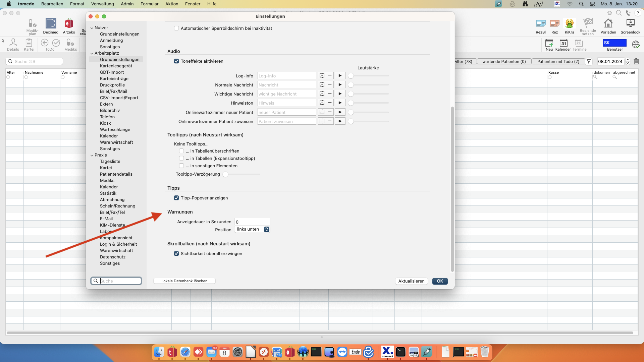Click the date stepper arrows
The height and width of the screenshot is (362, 644).
pyautogui.click(x=628, y=61)
